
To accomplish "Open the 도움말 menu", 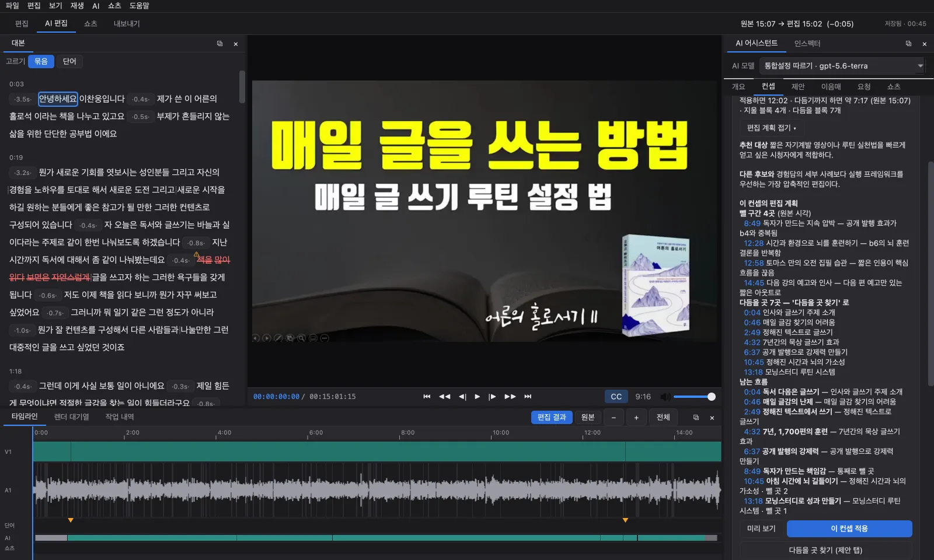I will click(x=140, y=6).
